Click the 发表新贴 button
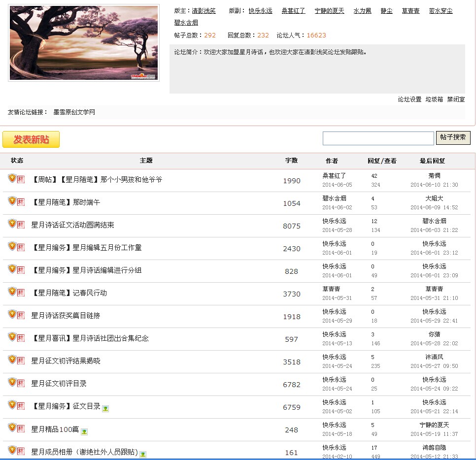Screen dimensions: 476x460 pos(31,139)
